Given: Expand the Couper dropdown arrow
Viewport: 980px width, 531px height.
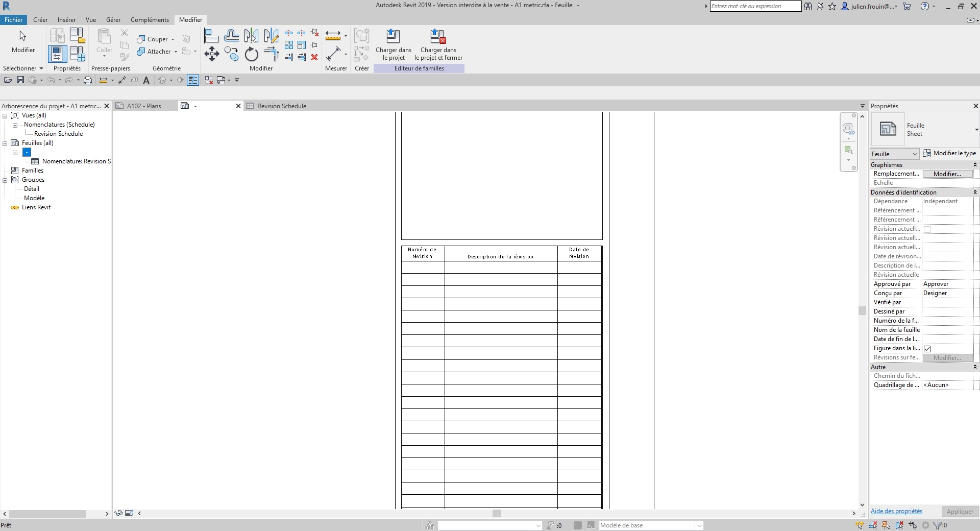Looking at the screenshot, I should click(173, 39).
